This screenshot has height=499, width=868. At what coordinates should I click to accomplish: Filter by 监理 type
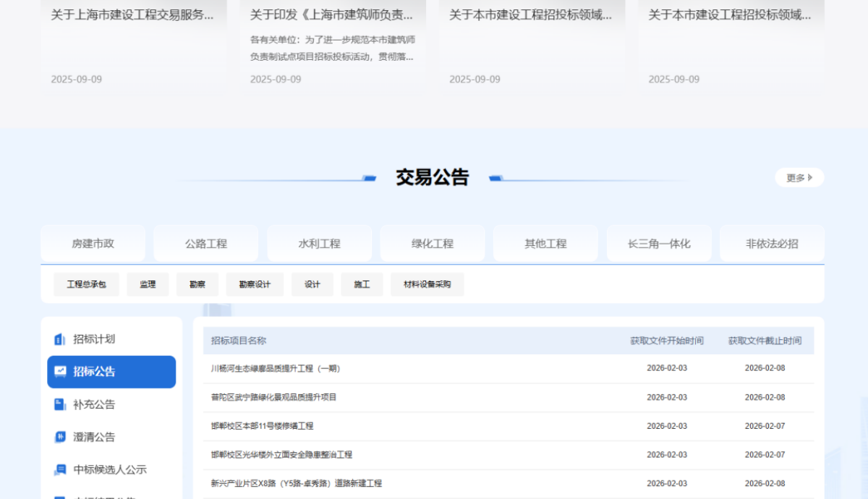[148, 284]
